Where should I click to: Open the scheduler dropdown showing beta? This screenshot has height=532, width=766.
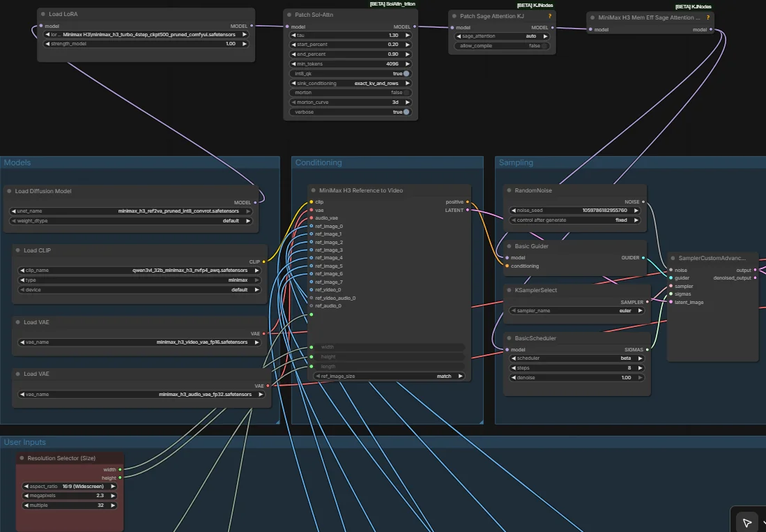(577, 358)
